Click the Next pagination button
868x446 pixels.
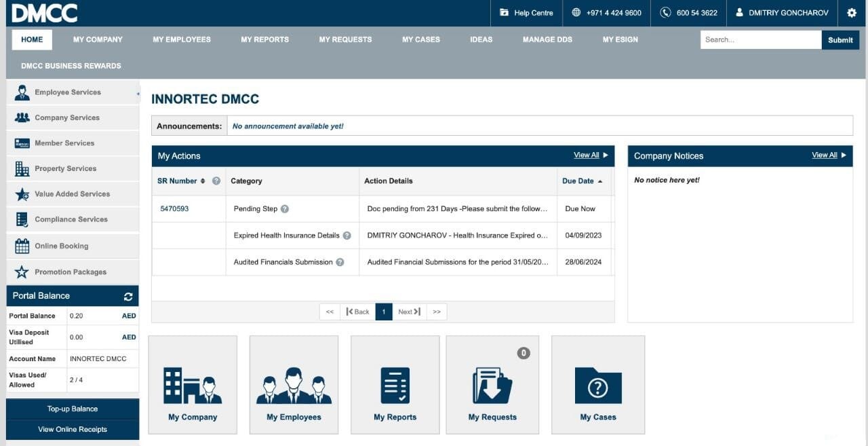pos(410,312)
